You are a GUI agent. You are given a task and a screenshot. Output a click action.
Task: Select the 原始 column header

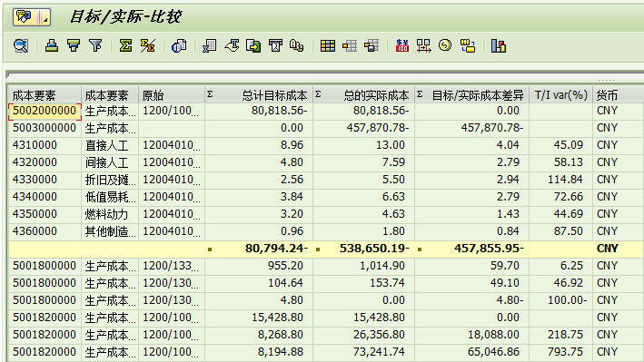(x=172, y=95)
